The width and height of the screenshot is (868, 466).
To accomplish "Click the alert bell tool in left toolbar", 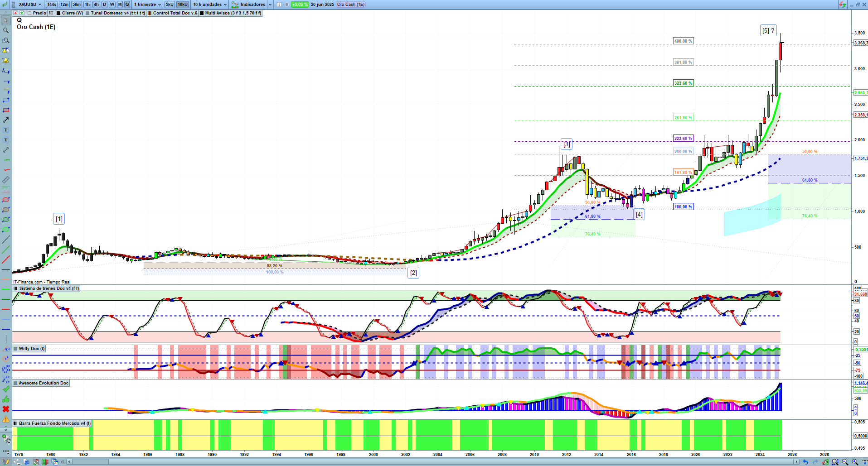I will pyautogui.click(x=6, y=60).
